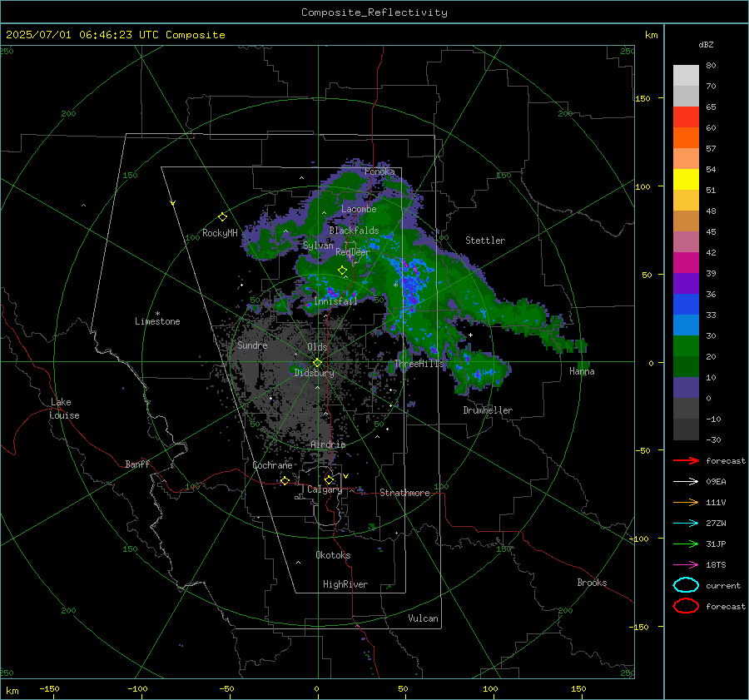Click the white 09EA arrow icon

[686, 482]
